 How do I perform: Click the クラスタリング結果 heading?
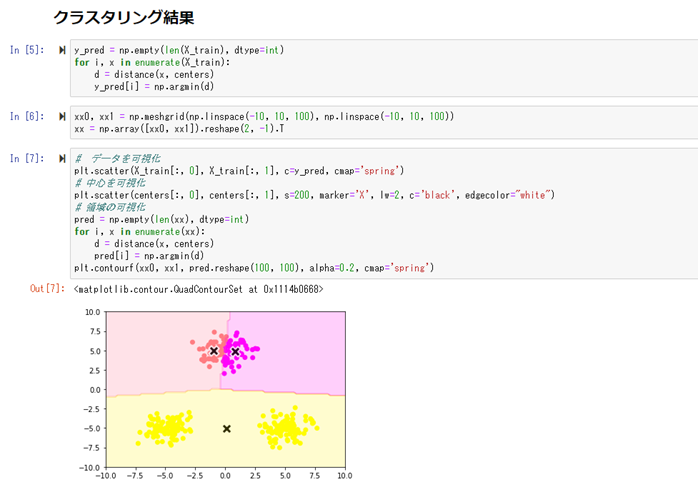pos(124,18)
